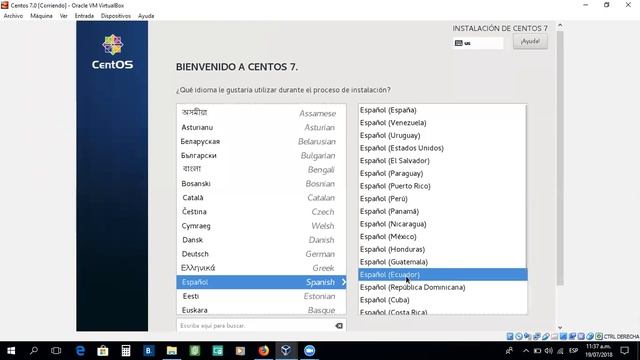The height and width of the screenshot is (360, 640).
Task: Open Task View from the taskbar
Action: (56, 351)
